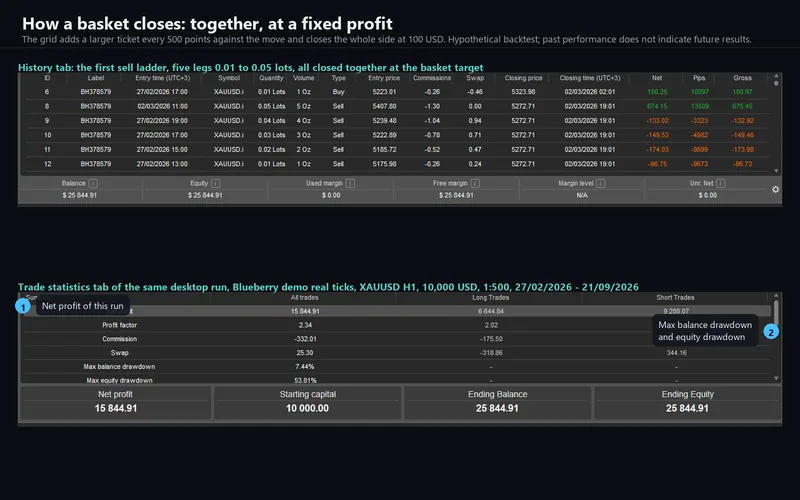Click Trade statistics scroll-down arrow

point(776,379)
